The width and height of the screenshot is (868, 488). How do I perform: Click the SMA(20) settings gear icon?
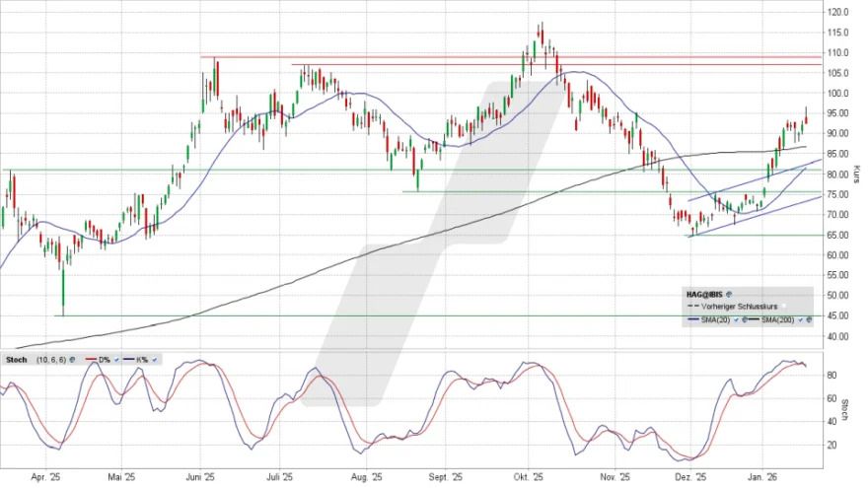[x=743, y=320]
